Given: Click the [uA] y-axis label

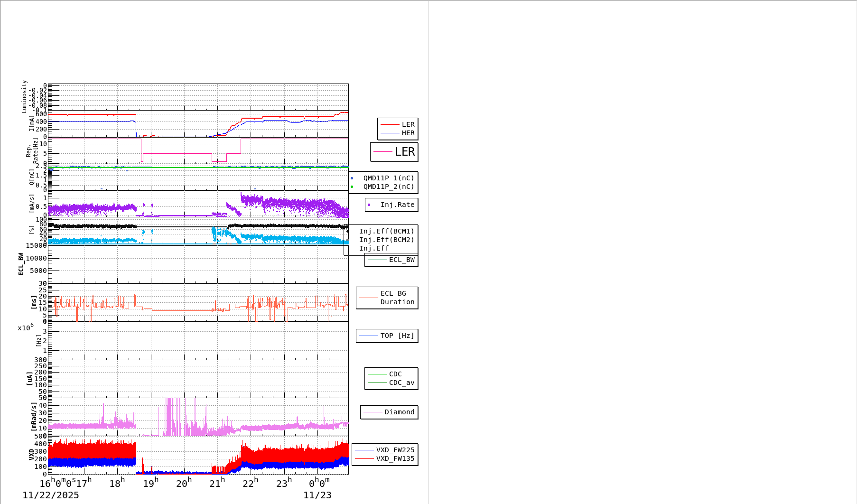Looking at the screenshot, I should (x=29, y=378).
